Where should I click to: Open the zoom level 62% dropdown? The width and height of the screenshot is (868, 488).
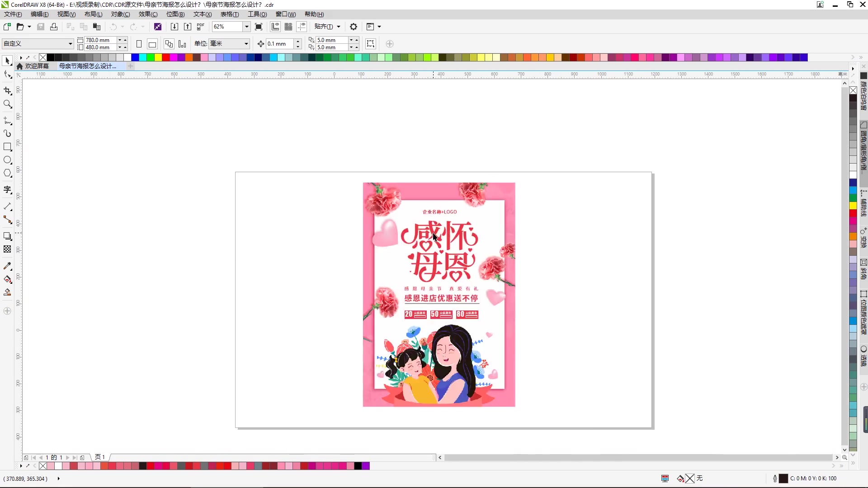point(247,27)
